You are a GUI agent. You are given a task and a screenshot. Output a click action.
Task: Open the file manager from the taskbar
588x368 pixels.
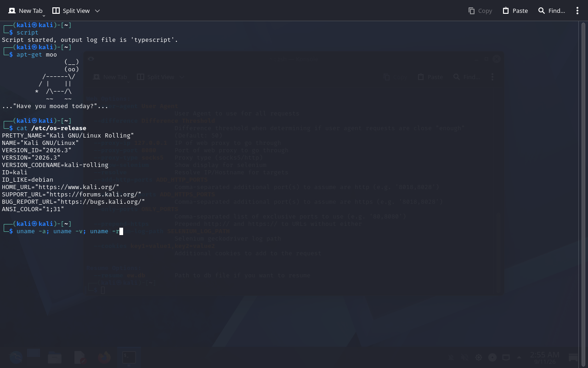tap(55, 357)
